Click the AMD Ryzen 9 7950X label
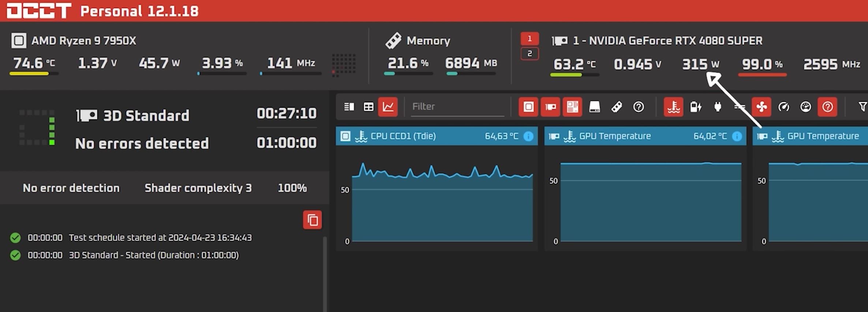 tap(84, 41)
